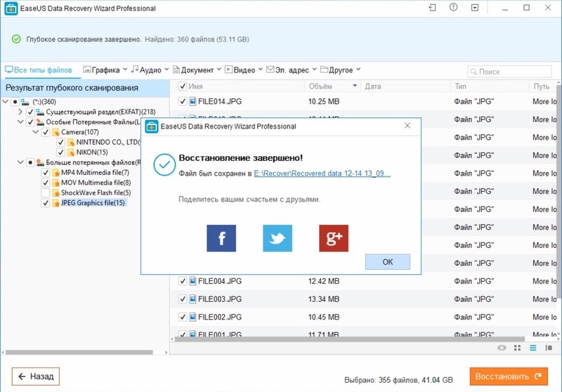Switch to the details pane view icon
The height and width of the screenshot is (392, 562).
(549, 348)
